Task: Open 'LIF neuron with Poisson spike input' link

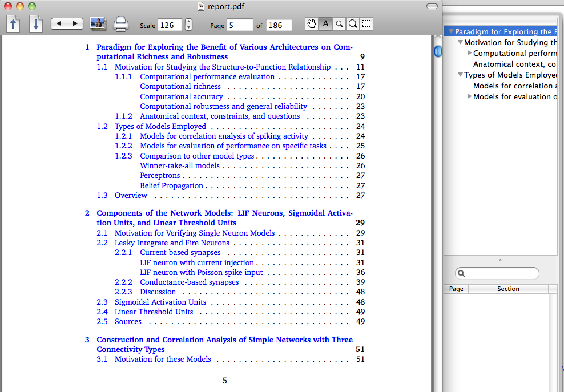Action: click(202, 272)
